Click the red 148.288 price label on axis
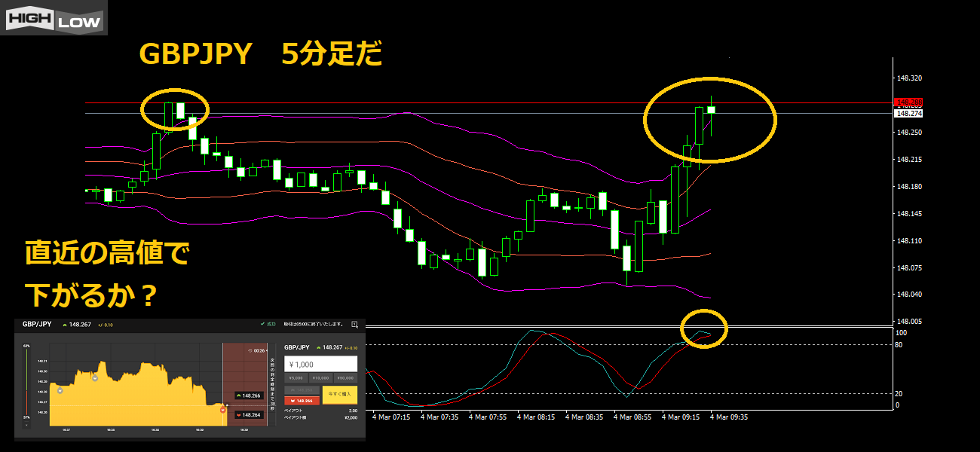Viewport: 980px width, 452px height. point(908,102)
